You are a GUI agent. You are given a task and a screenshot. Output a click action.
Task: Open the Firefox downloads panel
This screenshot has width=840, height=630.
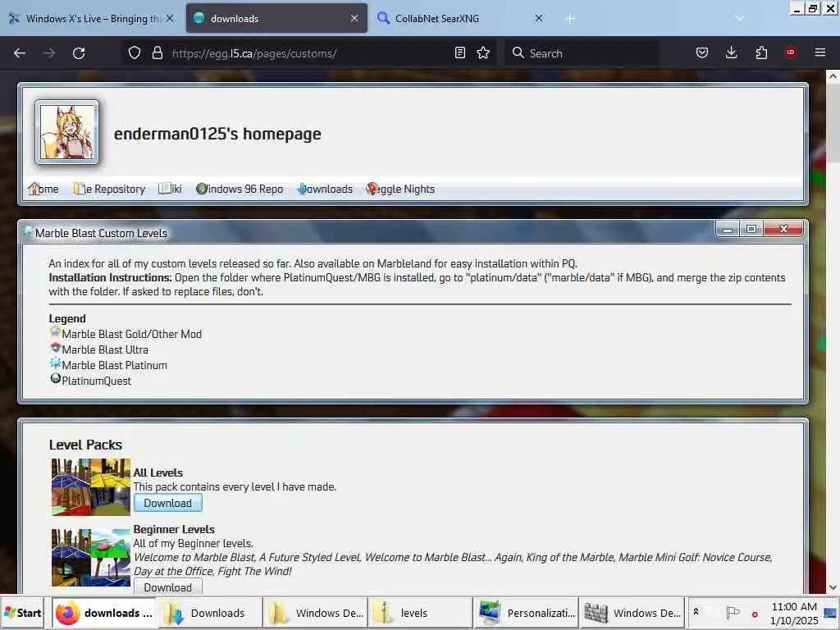click(731, 52)
